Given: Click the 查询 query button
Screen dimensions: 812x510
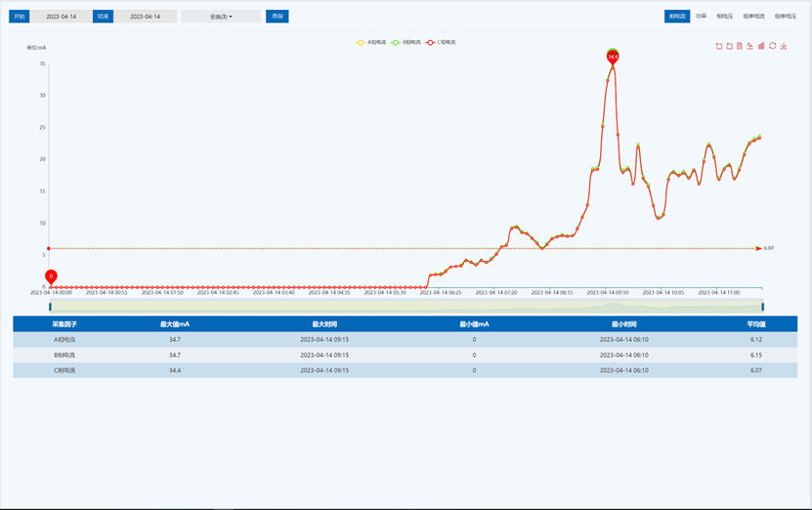Looking at the screenshot, I should pyautogui.click(x=277, y=17).
